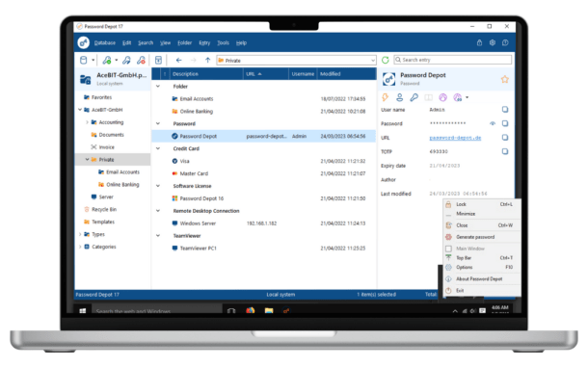
Task: Click the help icon in the top bar
Action: pyautogui.click(x=505, y=42)
